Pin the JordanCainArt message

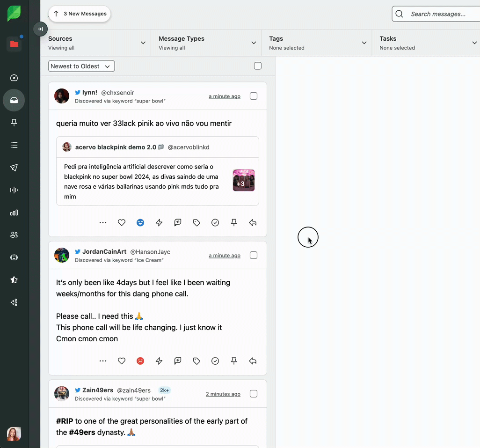pyautogui.click(x=234, y=361)
